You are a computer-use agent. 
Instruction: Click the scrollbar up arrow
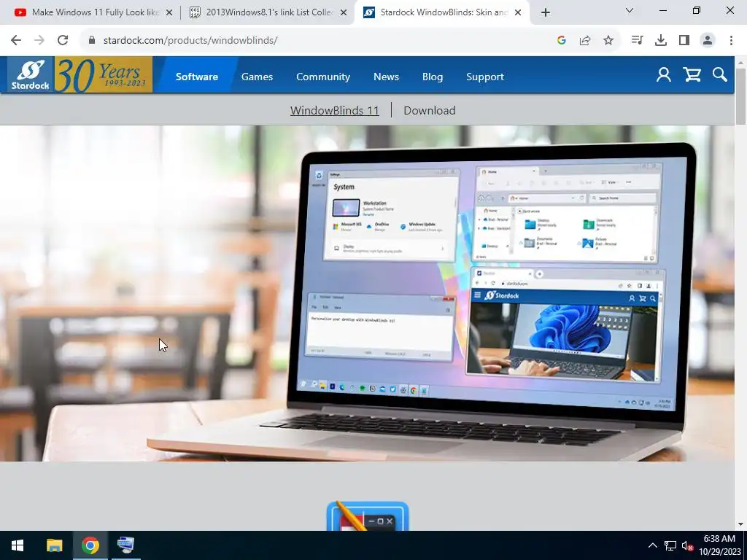pos(741,62)
